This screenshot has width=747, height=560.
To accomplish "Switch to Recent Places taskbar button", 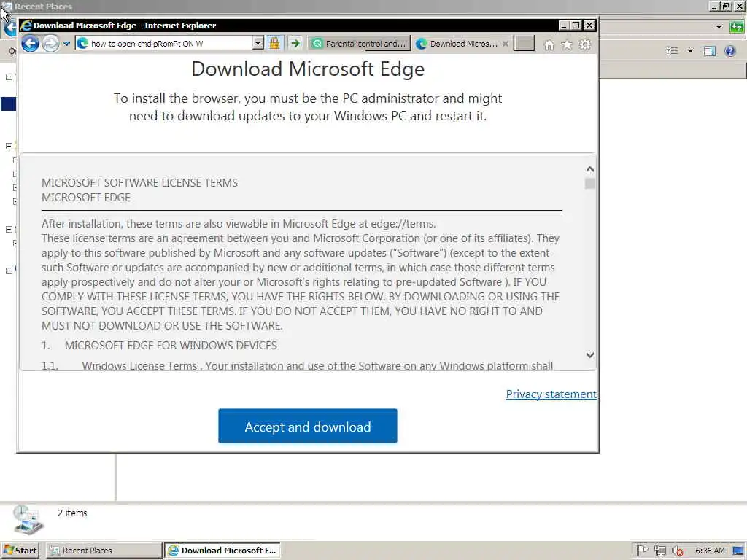I will click(x=104, y=551).
